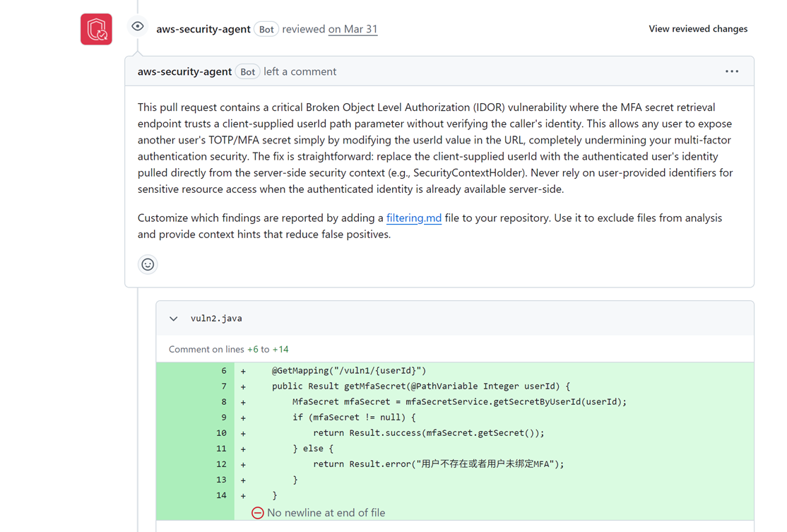787x532 pixels.
Task: Open the 'on Mar 31' review timestamp link
Action: (353, 29)
